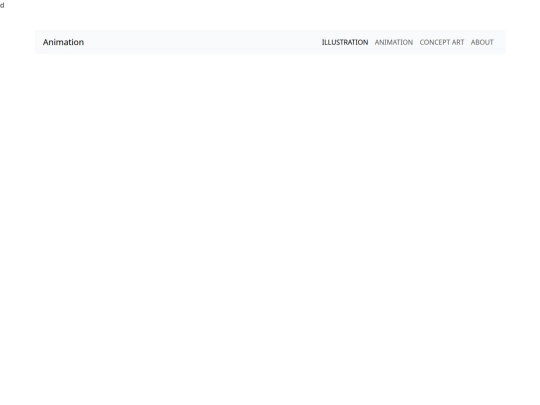Open the Concept Art page
Image resolution: width=540 pixels, height=405 pixels.
pos(442,42)
